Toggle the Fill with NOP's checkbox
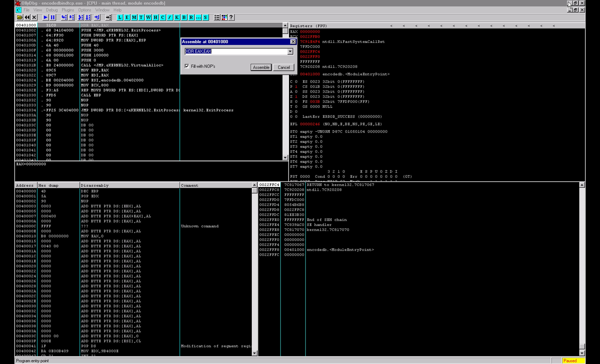Viewport: 600px width, 364px height. [x=187, y=66]
